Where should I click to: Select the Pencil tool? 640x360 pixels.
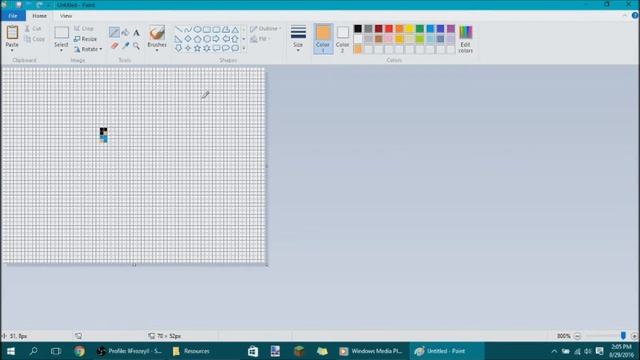(114, 32)
